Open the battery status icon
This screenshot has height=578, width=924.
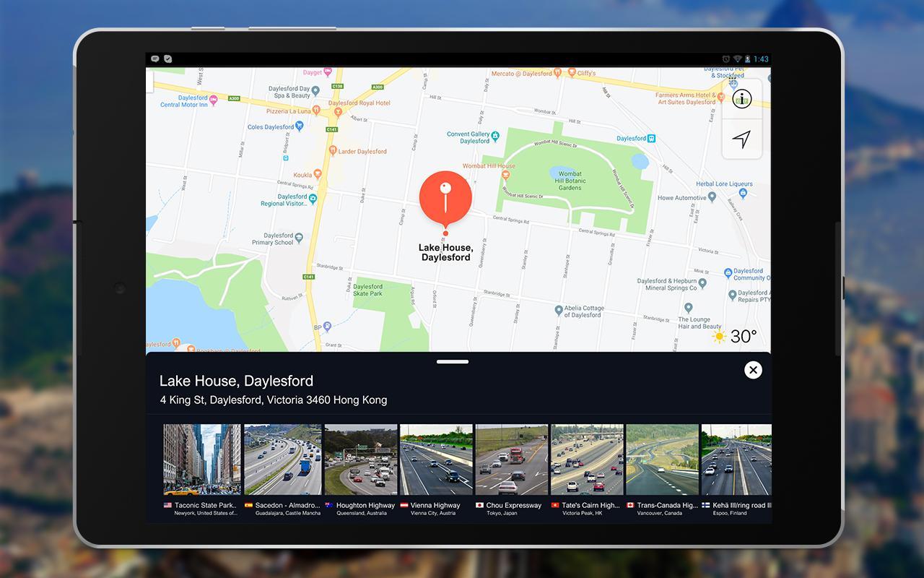pos(748,59)
